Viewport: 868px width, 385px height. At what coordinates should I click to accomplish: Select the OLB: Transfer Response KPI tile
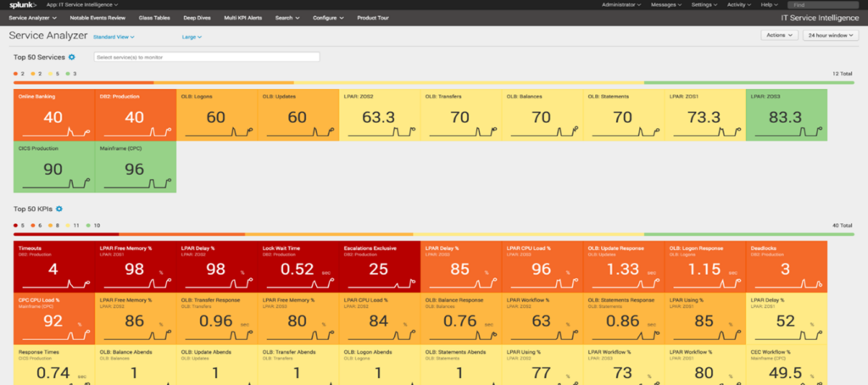point(217,319)
